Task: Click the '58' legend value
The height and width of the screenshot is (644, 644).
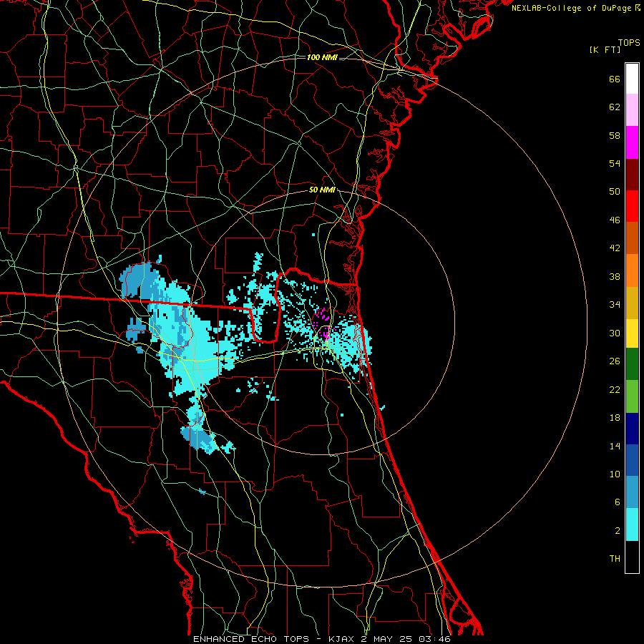Action: point(615,135)
